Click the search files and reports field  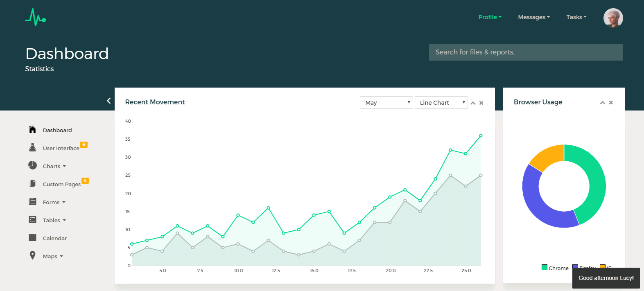point(525,52)
